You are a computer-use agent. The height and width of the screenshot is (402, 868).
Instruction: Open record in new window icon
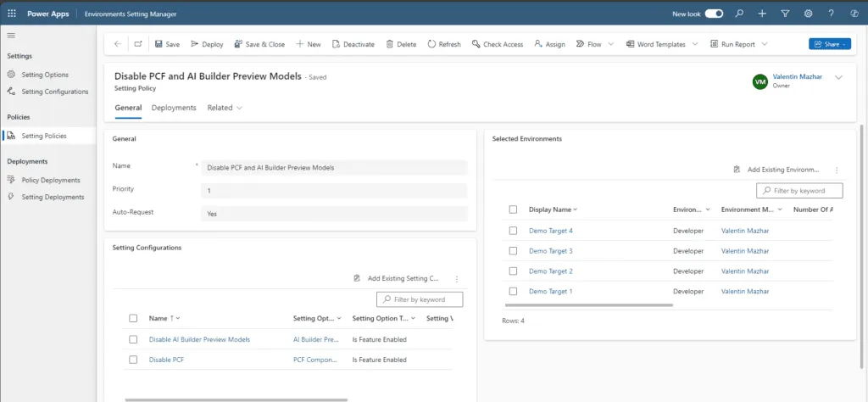click(x=138, y=44)
